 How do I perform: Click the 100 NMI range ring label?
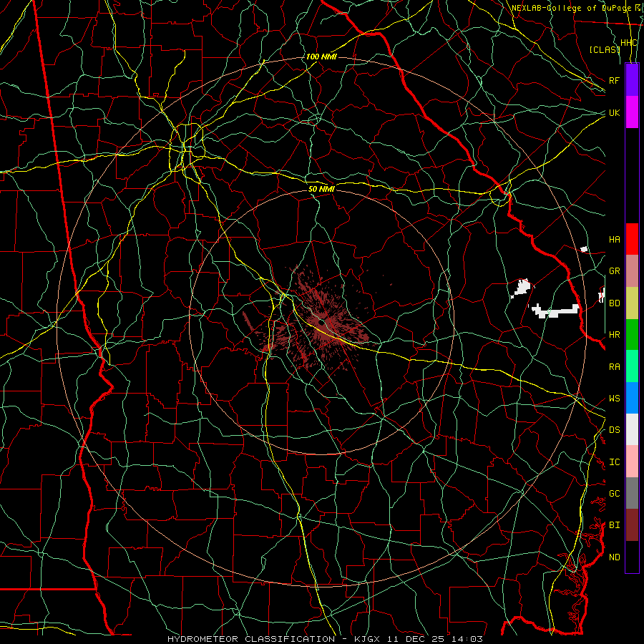321,57
